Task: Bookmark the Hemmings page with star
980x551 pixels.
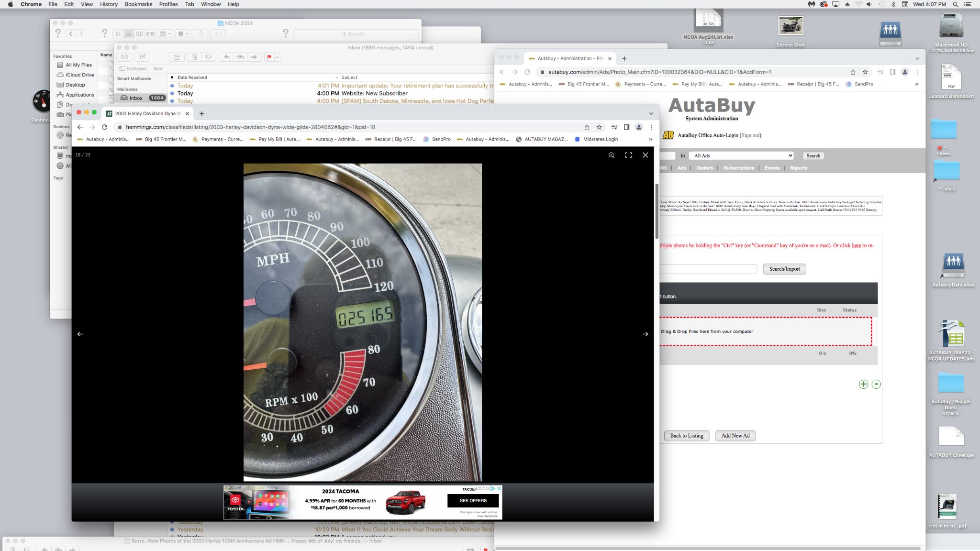Action: [x=599, y=127]
